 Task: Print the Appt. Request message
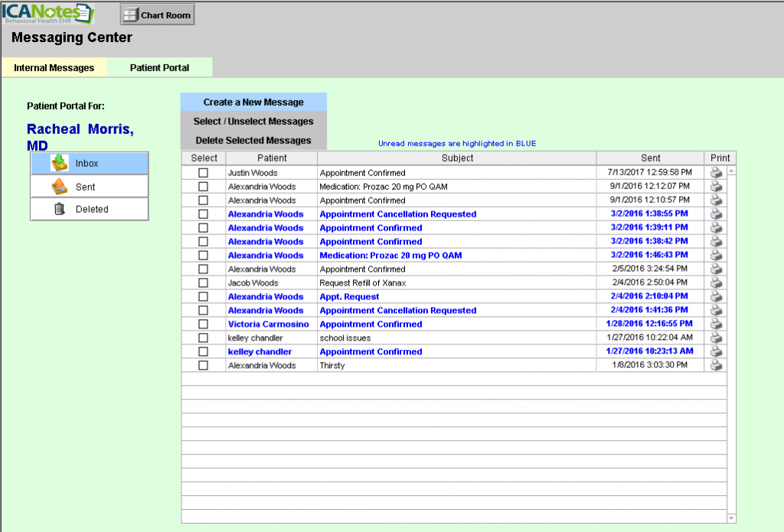(x=717, y=297)
